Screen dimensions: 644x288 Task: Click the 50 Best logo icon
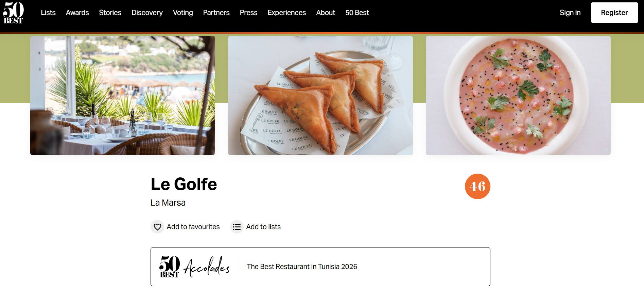click(13, 13)
